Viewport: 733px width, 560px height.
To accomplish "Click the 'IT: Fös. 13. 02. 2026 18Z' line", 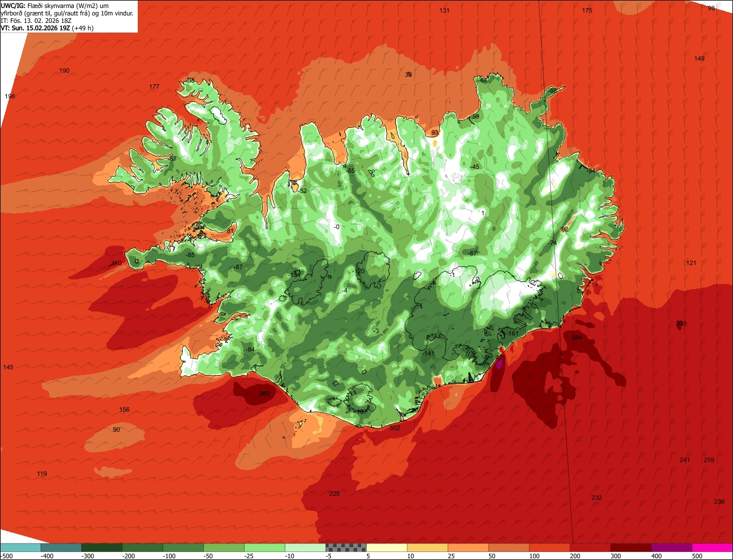I will pos(36,20).
